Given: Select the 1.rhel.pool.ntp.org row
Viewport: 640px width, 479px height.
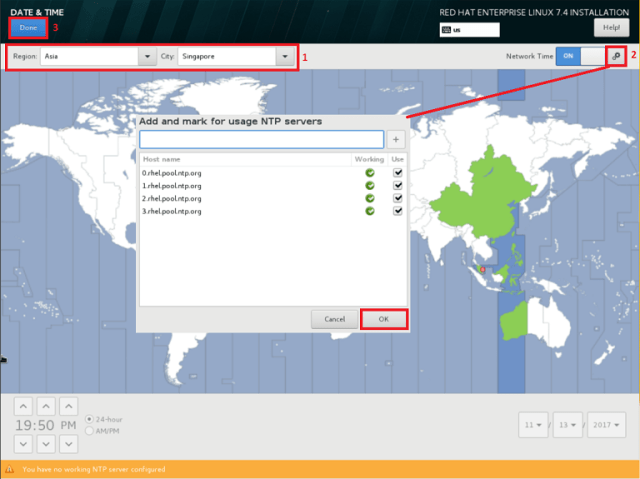Looking at the screenshot, I should click(x=273, y=186).
